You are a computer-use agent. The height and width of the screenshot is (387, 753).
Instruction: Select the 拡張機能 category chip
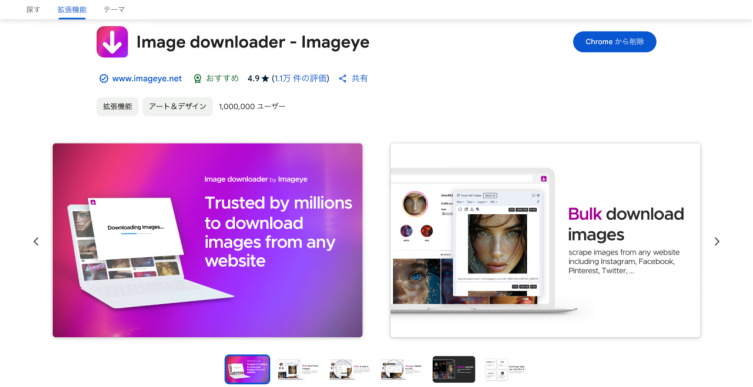117,107
